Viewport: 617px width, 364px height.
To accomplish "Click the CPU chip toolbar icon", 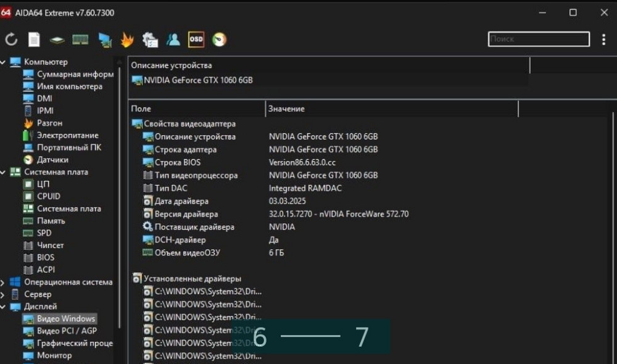I will 57,39.
